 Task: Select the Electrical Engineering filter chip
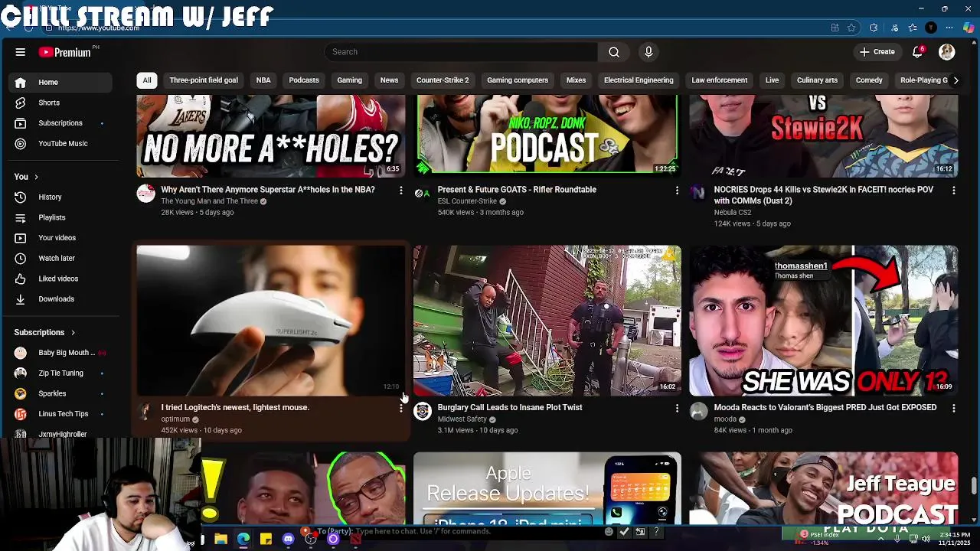pos(639,80)
